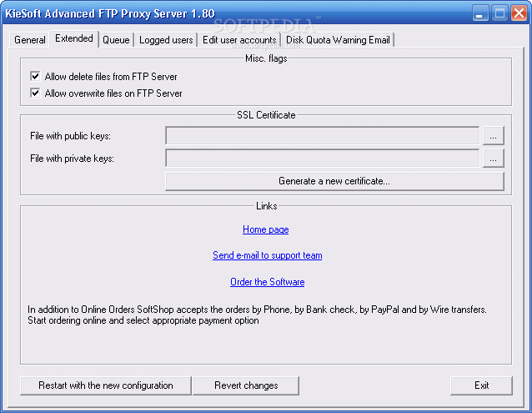The width and height of the screenshot is (532, 413).
Task: Open the Home page link
Action: [266, 229]
